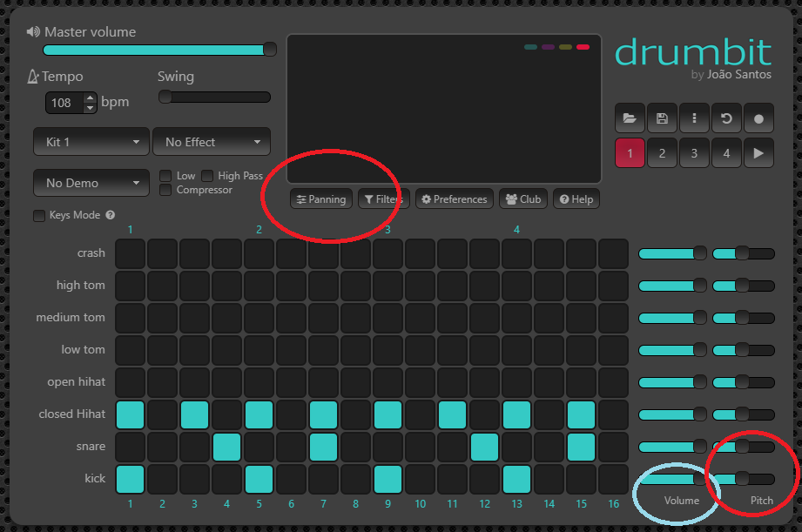Expand the No Effect dropdown
Viewport: 802px width, 532px height.
click(x=212, y=142)
